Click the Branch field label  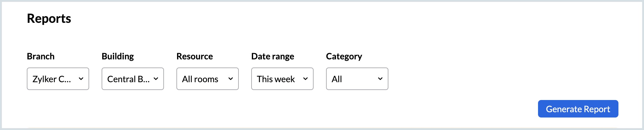coord(41,56)
